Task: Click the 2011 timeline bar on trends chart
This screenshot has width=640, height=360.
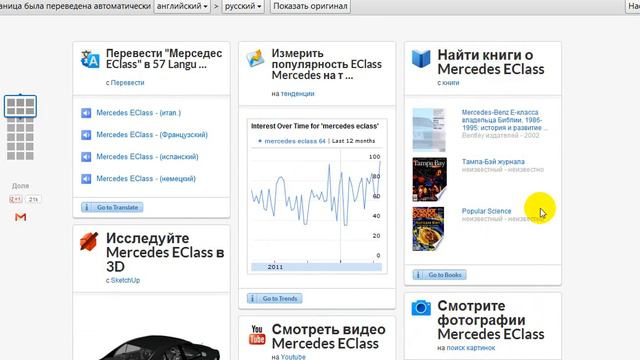Action: point(316,267)
